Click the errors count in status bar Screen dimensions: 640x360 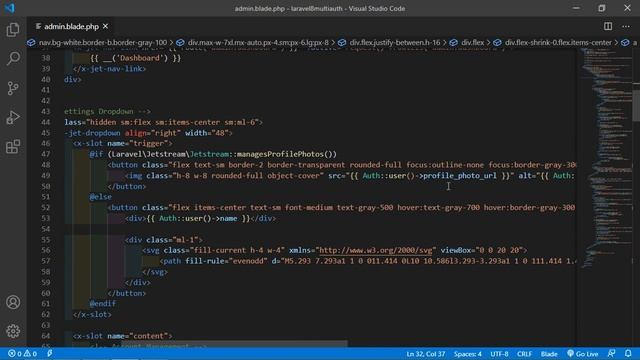tap(15, 353)
